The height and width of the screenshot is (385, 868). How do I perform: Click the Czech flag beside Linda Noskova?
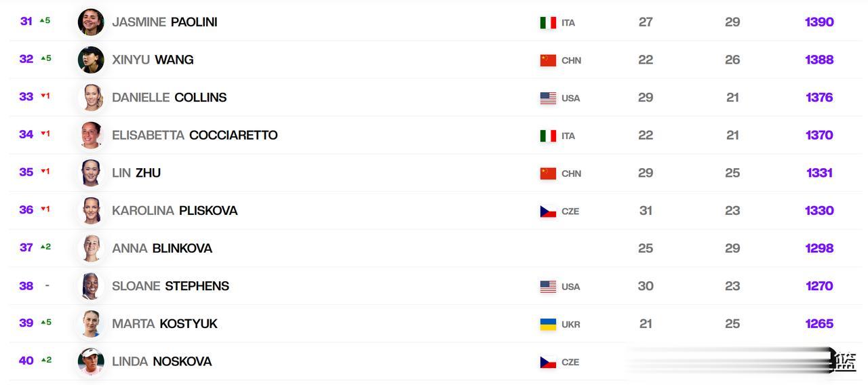548,363
